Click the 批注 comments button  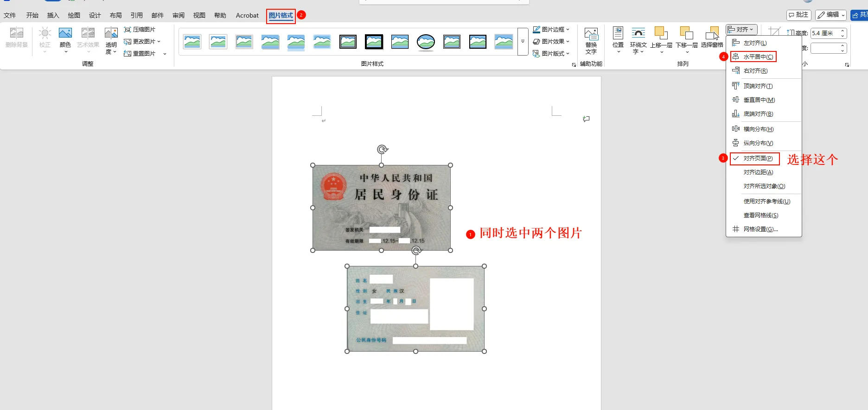[798, 15]
